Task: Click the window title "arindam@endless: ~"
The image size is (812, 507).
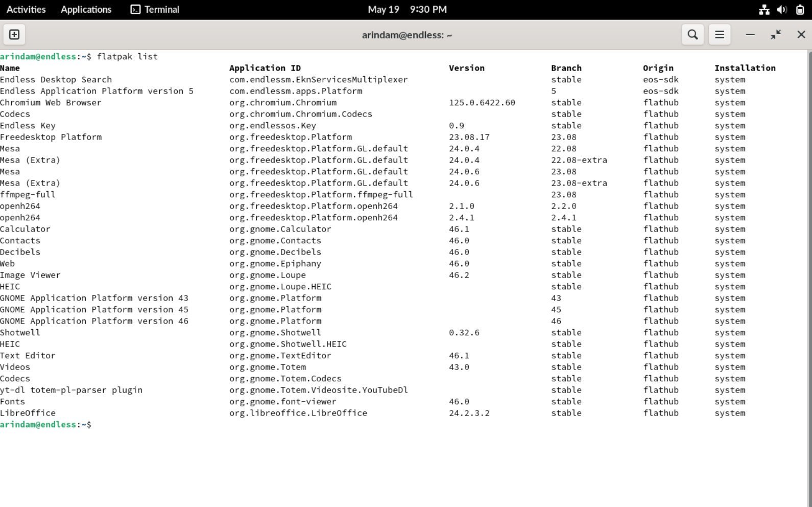Action: (x=407, y=35)
